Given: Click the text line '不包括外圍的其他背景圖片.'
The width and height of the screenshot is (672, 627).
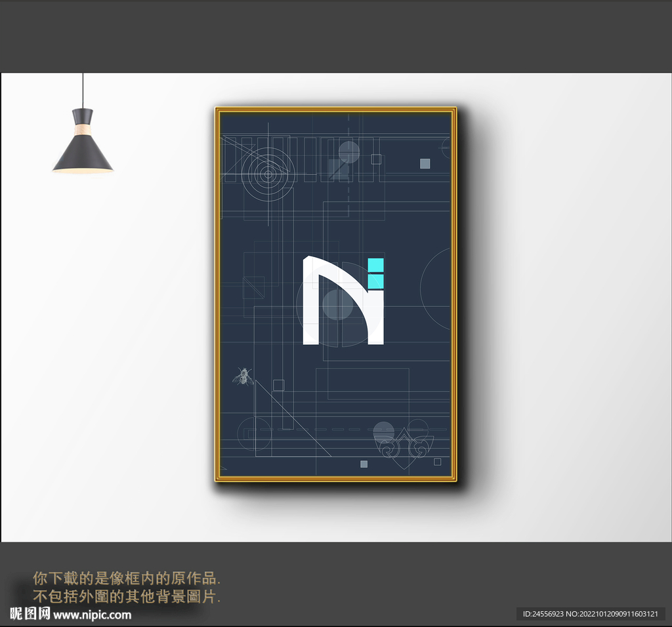Looking at the screenshot, I should [127, 596].
